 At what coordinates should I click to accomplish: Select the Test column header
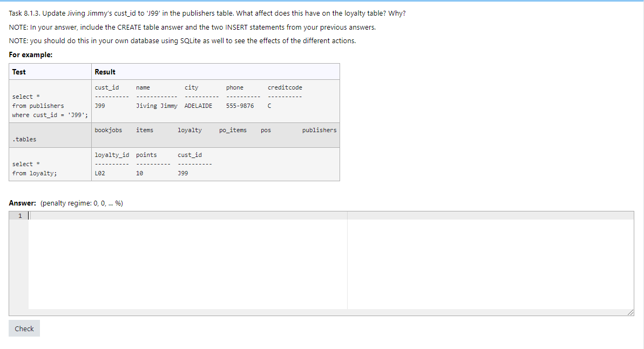pos(18,71)
